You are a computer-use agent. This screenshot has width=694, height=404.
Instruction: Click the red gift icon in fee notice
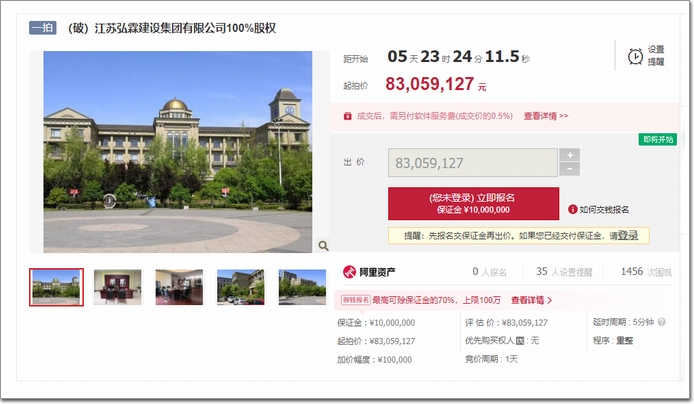coord(347,116)
